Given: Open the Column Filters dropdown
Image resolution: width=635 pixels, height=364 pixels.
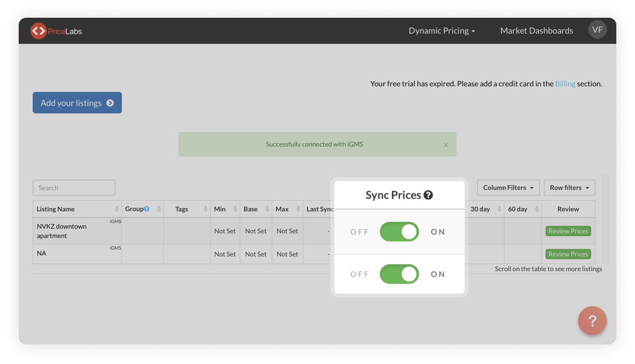Looking at the screenshot, I should tap(508, 188).
